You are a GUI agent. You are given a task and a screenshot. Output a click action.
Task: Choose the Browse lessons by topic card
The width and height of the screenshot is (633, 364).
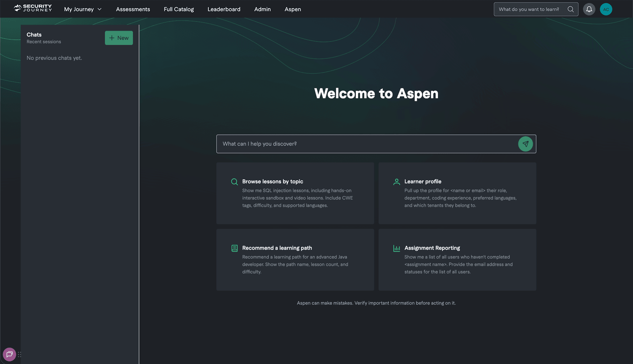point(295,194)
